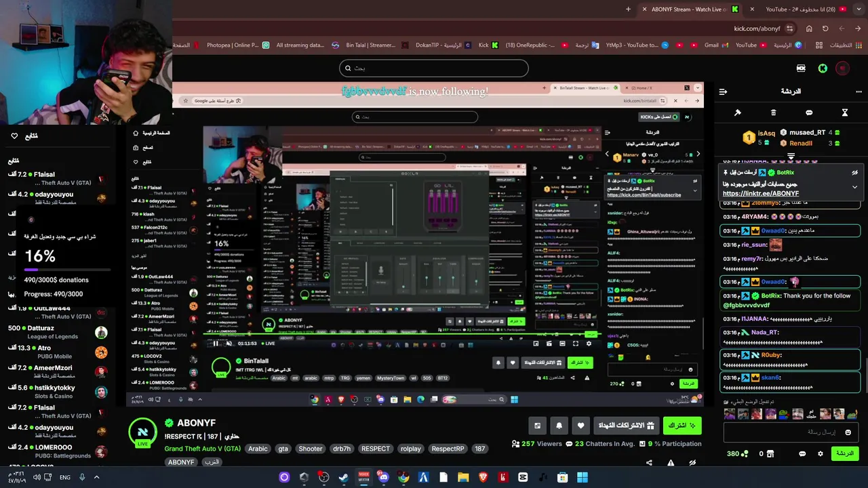
Task: Click the ABONYF channel avatar
Action: click(143, 432)
